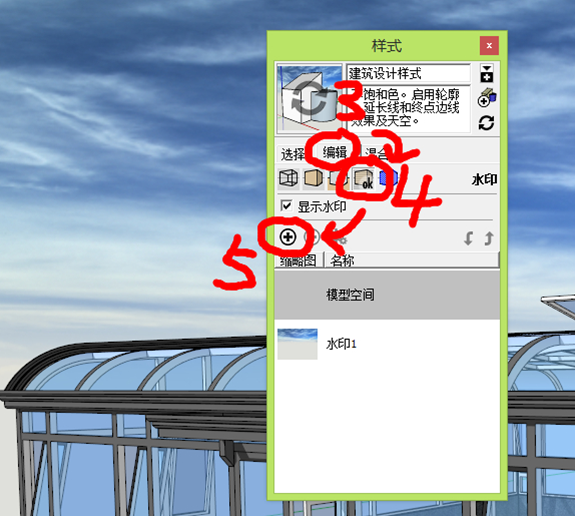Image resolution: width=575 pixels, height=516 pixels.
Task: Open the Background settings icon
Action: pyautogui.click(x=337, y=178)
